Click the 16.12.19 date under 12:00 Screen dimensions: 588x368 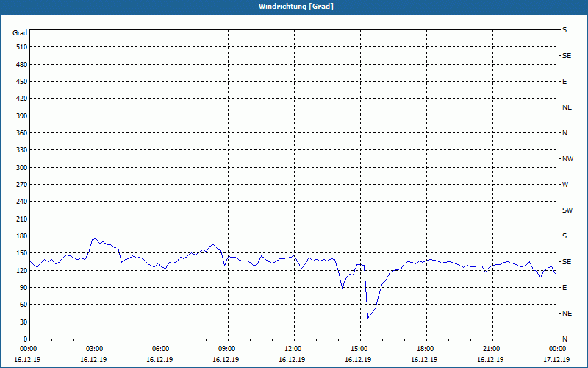[292, 360]
